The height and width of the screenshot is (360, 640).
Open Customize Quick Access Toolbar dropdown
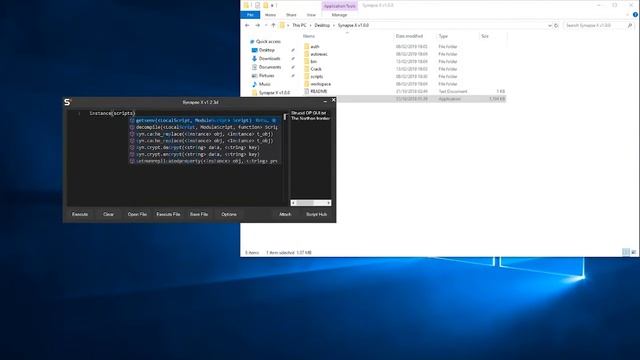pos(273,5)
